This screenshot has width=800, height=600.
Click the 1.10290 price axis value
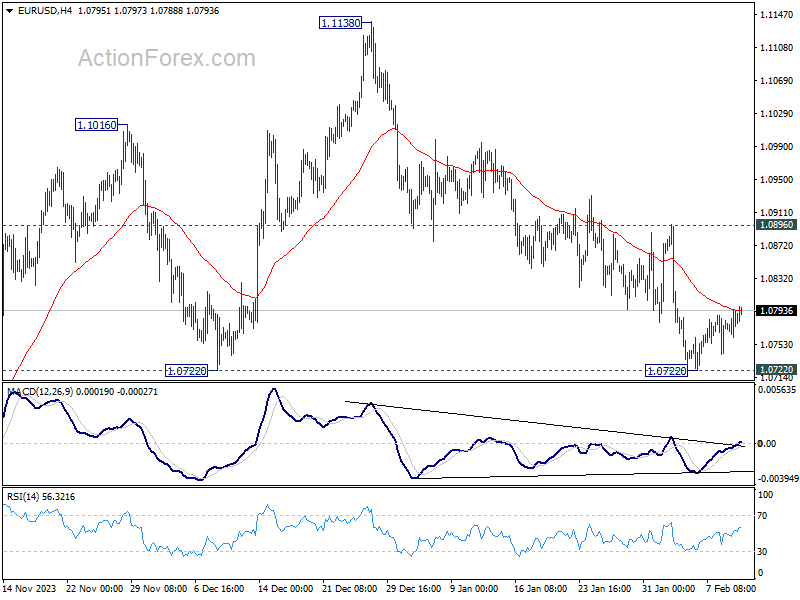[777, 114]
